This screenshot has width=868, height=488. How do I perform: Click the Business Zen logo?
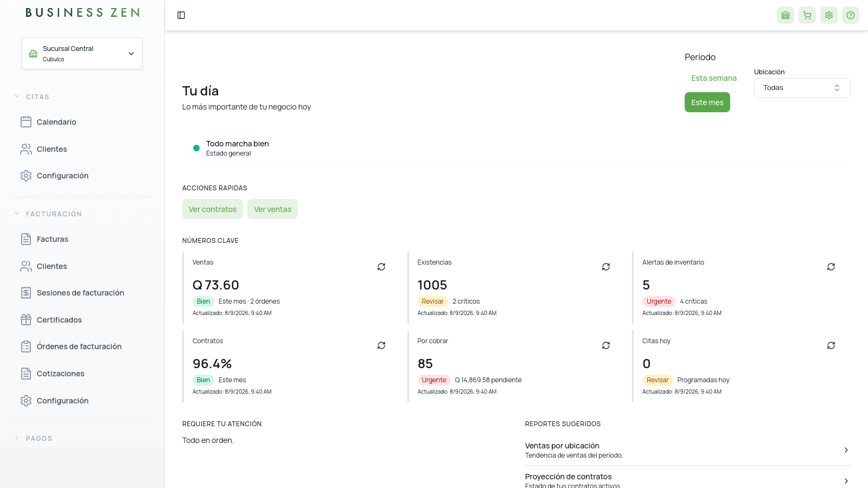pos(82,12)
